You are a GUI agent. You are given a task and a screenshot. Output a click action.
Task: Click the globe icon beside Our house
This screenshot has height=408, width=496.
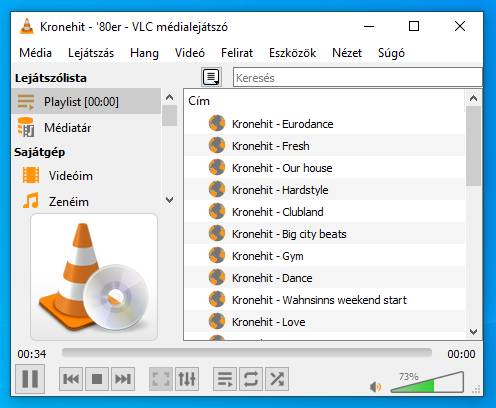click(x=217, y=167)
